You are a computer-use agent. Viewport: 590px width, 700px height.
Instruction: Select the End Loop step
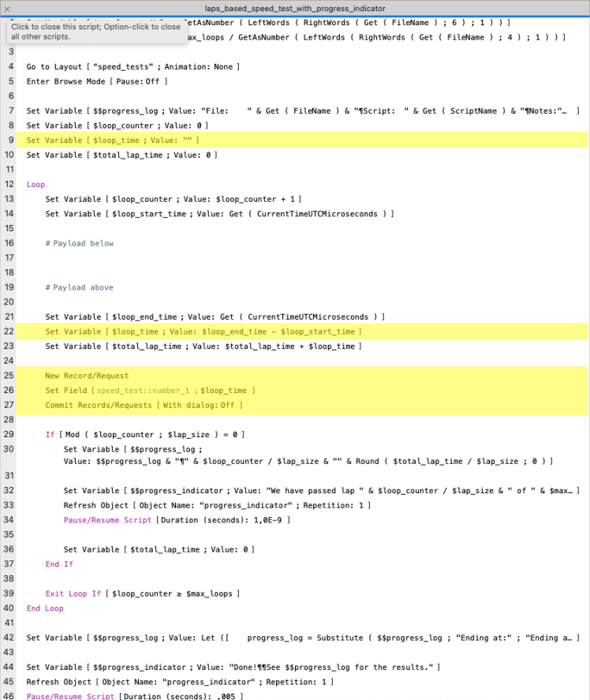point(45,608)
